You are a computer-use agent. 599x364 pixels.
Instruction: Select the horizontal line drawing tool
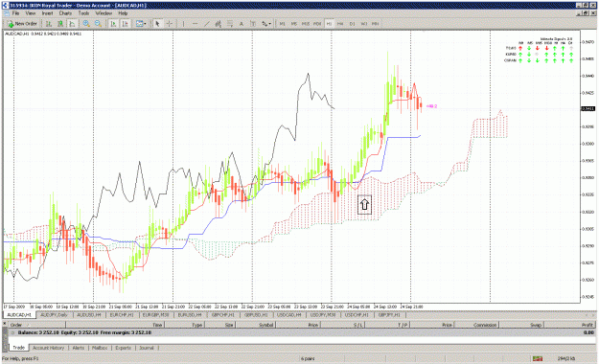click(x=196, y=24)
